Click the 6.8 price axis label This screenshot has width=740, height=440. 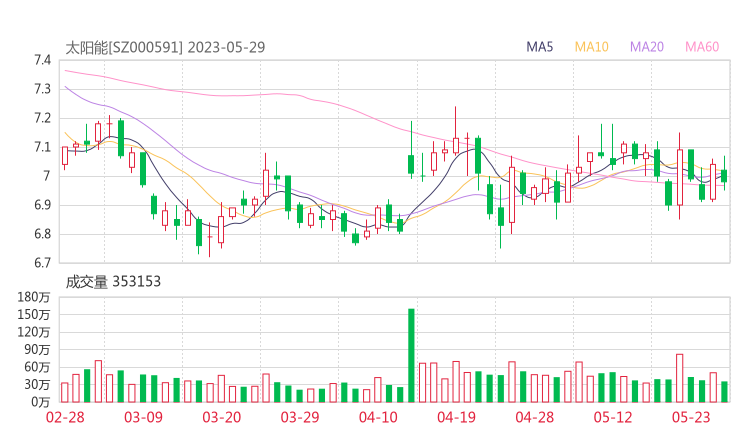42,234
